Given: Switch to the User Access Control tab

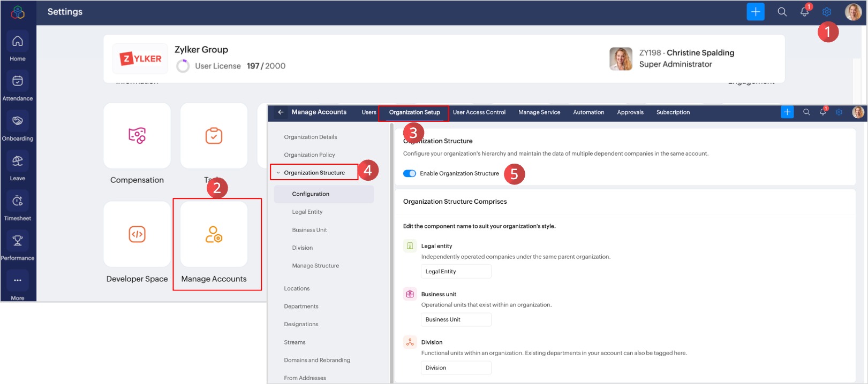Looking at the screenshot, I should coord(479,112).
